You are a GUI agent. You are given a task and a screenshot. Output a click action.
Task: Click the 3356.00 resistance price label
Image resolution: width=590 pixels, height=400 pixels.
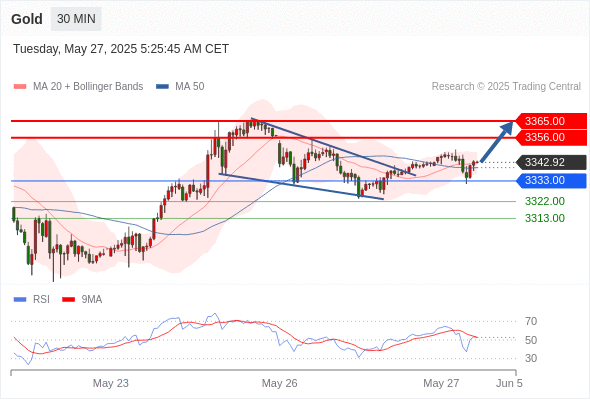(551, 137)
